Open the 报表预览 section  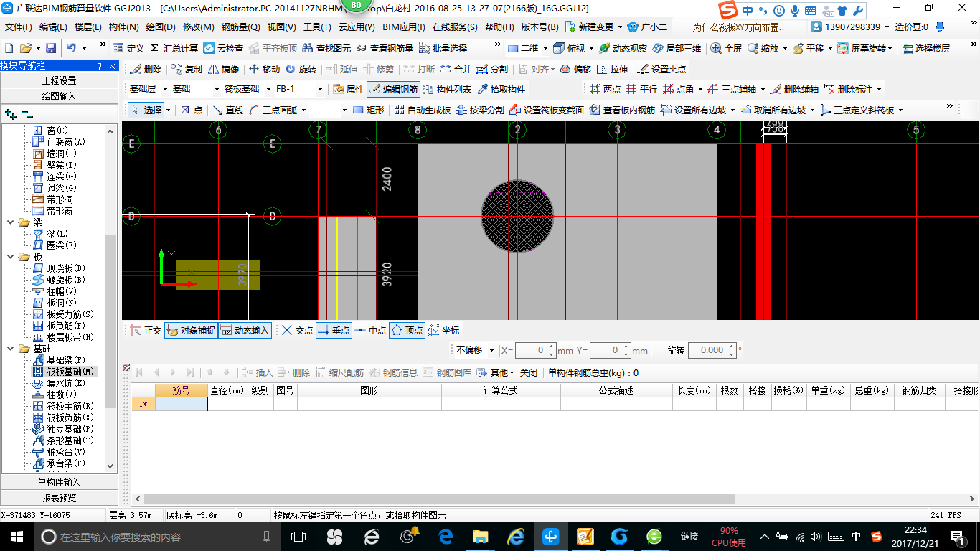(59, 498)
